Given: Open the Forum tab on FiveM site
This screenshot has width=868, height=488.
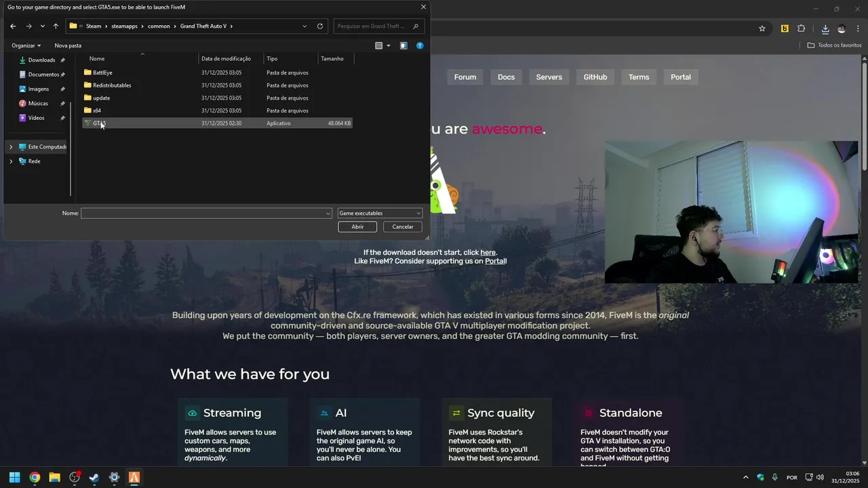Looking at the screenshot, I should 465,77.
